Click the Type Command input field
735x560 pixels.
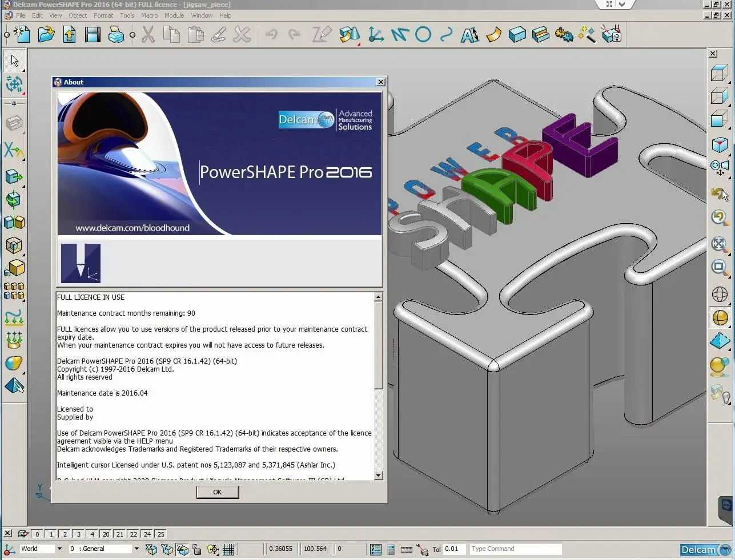515,549
